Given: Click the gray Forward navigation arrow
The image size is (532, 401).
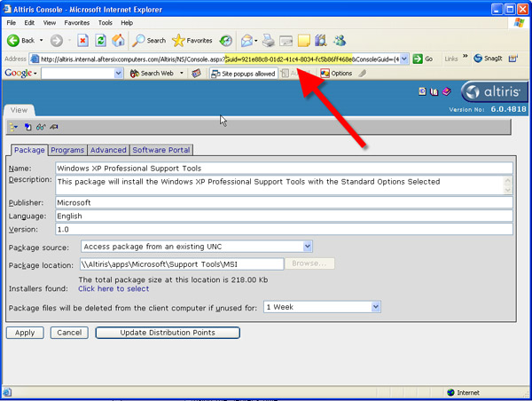Looking at the screenshot, I should [57, 41].
